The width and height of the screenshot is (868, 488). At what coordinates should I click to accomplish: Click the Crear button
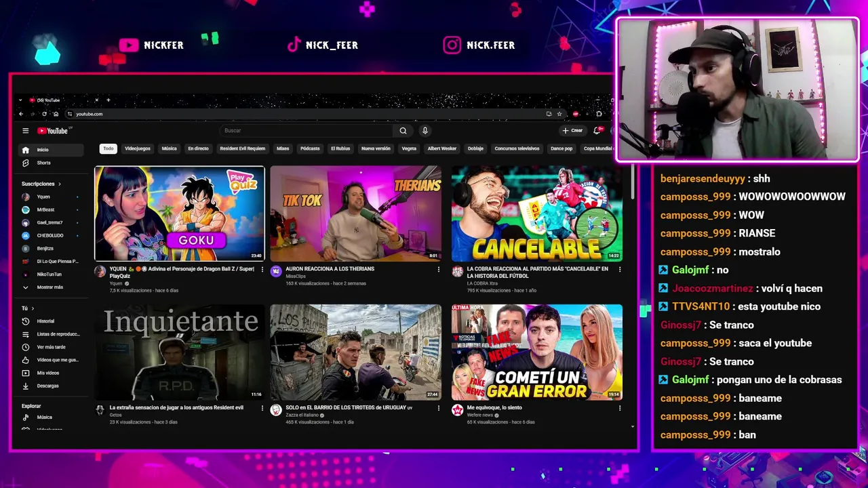point(572,131)
